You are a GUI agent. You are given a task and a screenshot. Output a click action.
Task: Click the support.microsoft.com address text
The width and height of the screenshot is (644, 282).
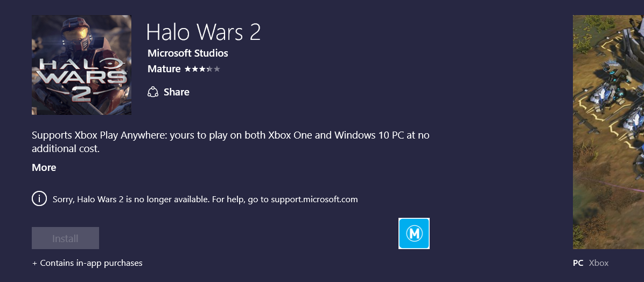[314, 200]
